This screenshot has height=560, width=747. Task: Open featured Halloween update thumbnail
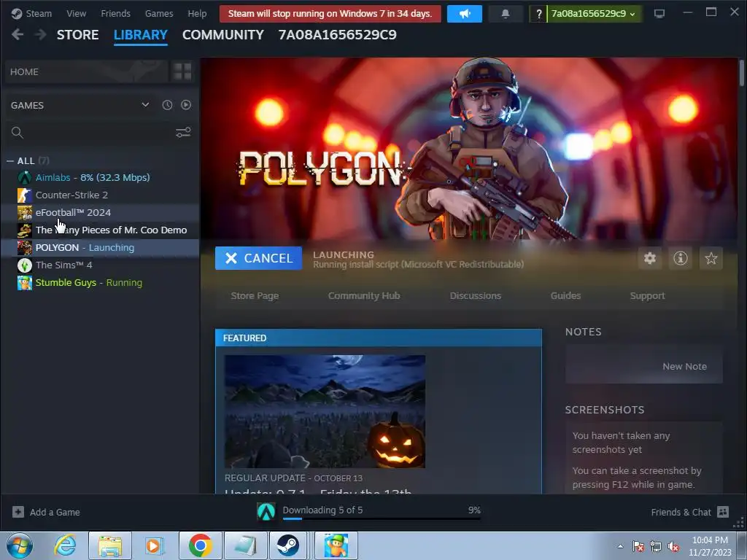(325, 411)
